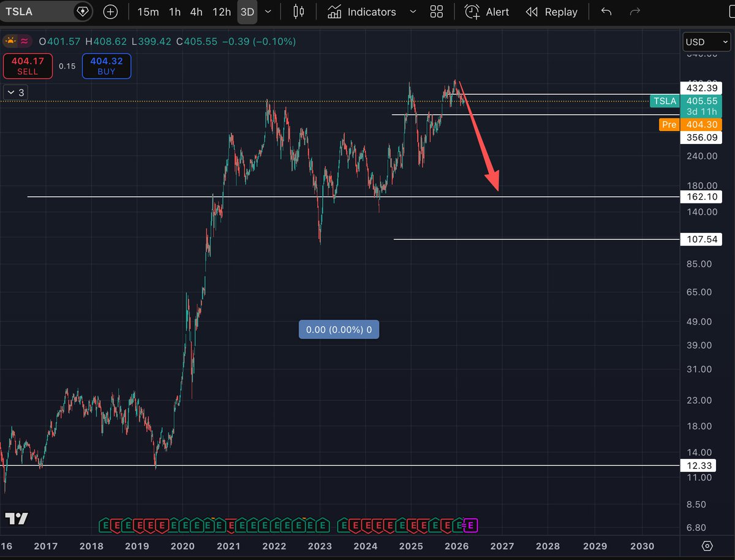This screenshot has width=735, height=560.
Task: Select the 432.39 horizontal line price label
Action: point(701,88)
